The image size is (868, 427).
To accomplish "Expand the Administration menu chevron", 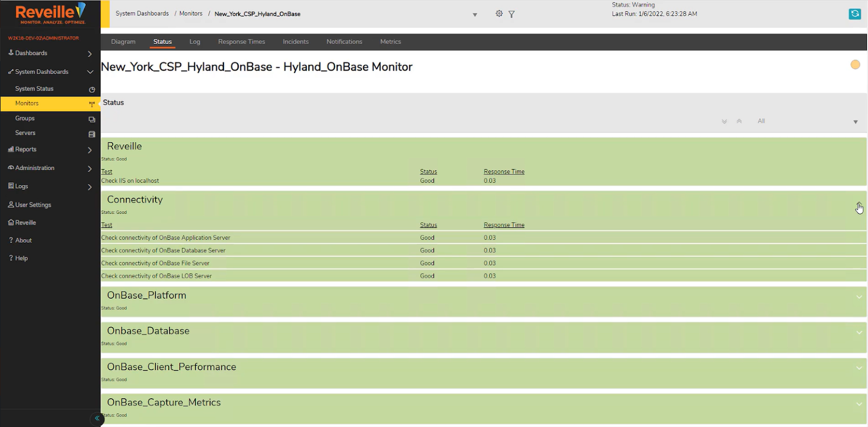I will click(90, 169).
